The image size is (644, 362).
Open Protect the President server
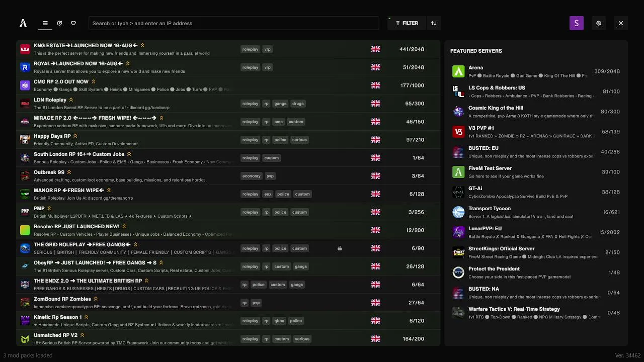tap(536, 273)
